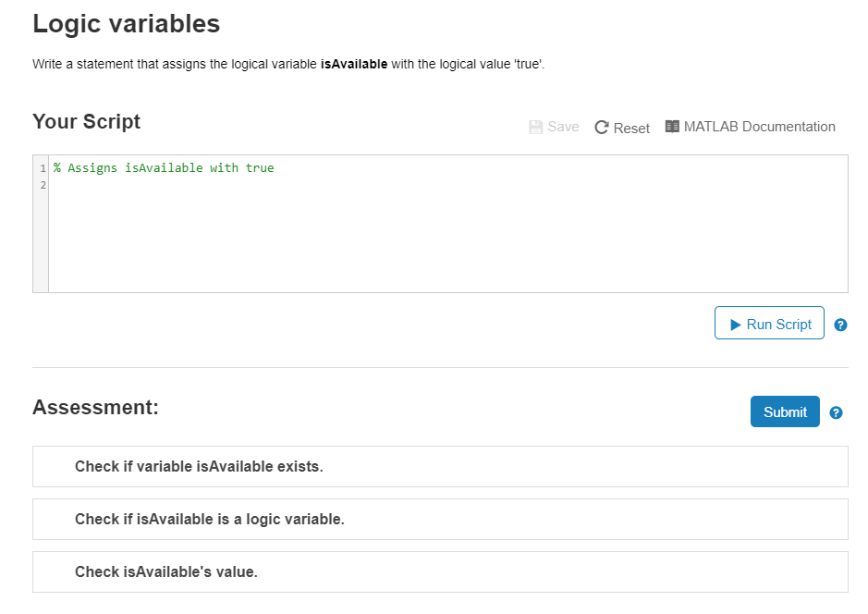The image size is (868, 614).
Task: Expand the 'Check if isAvailable is a logic variable' row
Action: [x=440, y=519]
